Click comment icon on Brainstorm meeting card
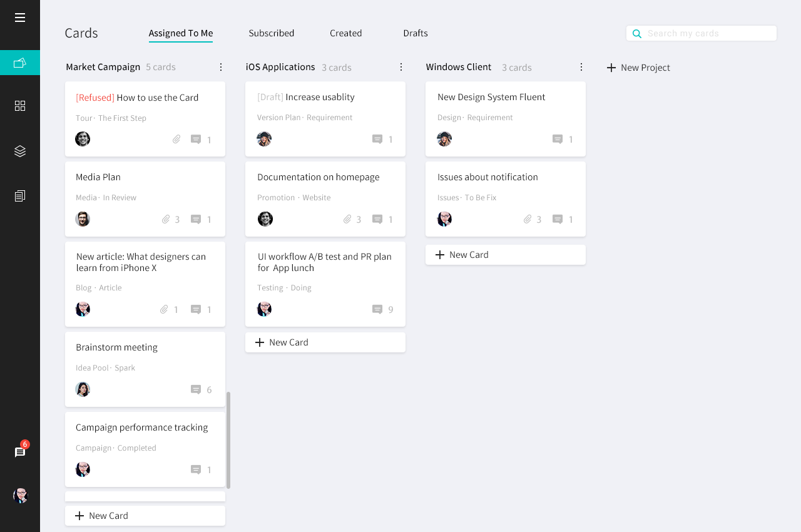The image size is (801, 532). coord(196,389)
